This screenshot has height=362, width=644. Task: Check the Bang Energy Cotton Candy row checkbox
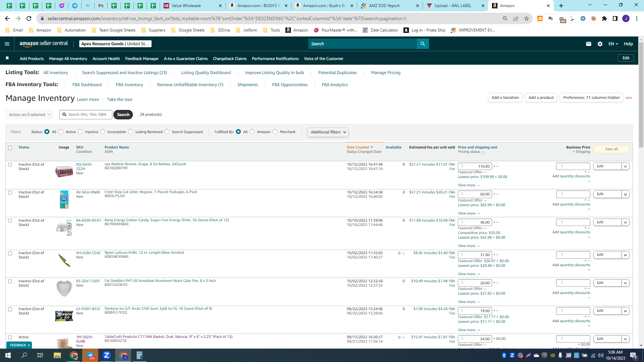(10, 221)
